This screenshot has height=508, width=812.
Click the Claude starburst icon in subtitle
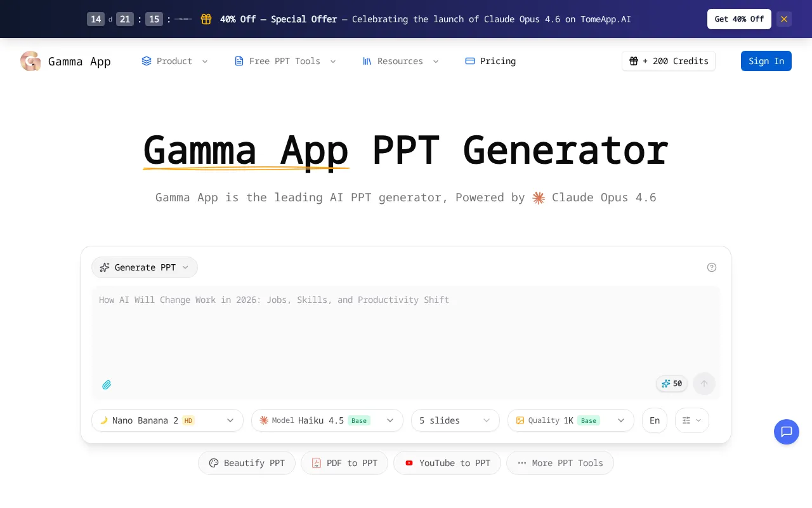[539, 197]
